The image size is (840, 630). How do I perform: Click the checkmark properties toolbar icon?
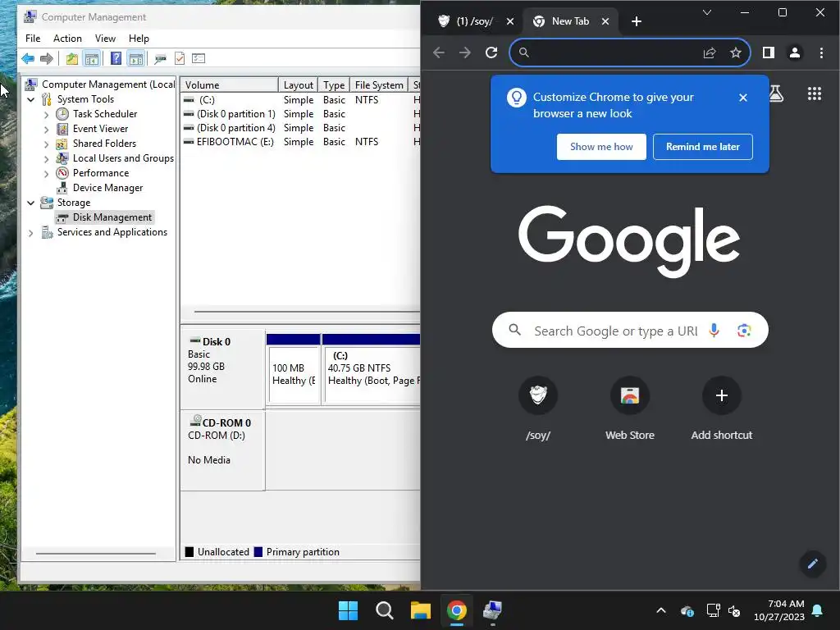click(x=180, y=58)
